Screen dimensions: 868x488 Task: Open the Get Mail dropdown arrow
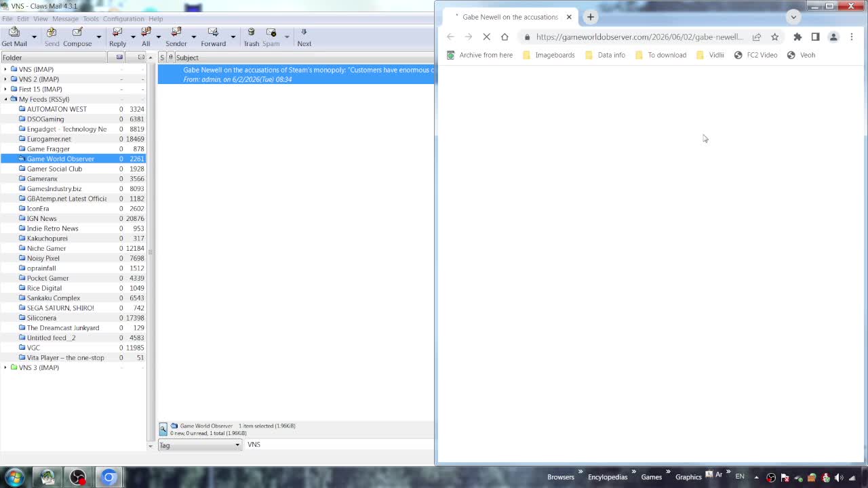[34, 37]
